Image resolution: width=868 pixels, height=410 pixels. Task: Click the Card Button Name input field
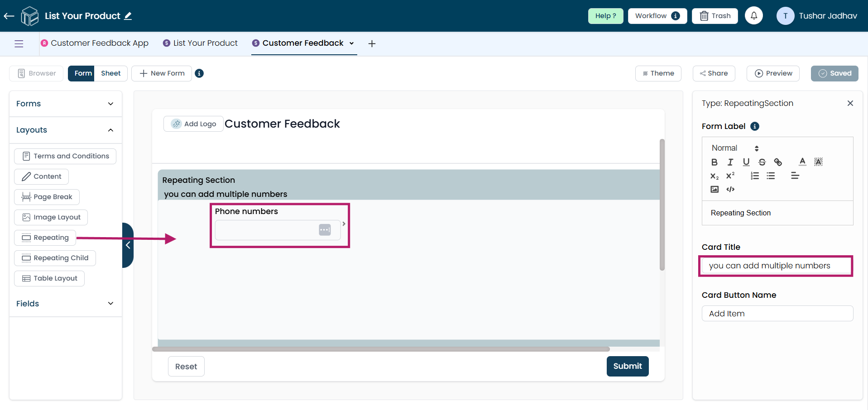(777, 314)
